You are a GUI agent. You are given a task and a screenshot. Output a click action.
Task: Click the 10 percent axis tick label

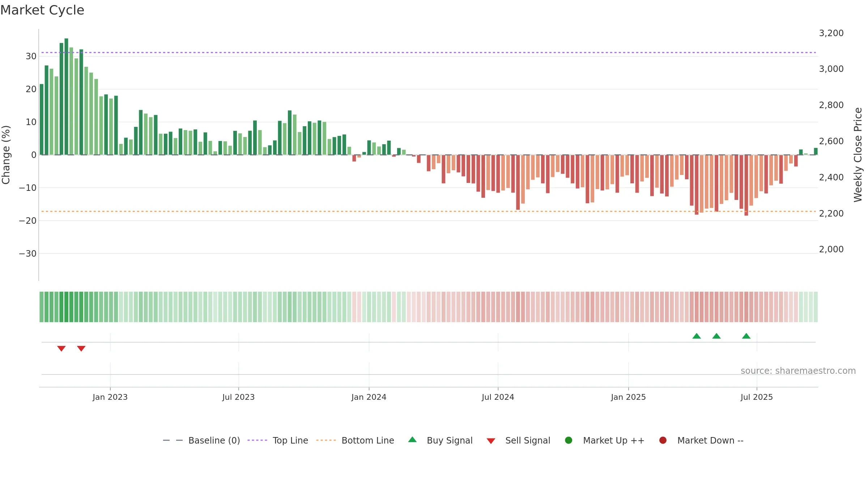click(x=31, y=122)
